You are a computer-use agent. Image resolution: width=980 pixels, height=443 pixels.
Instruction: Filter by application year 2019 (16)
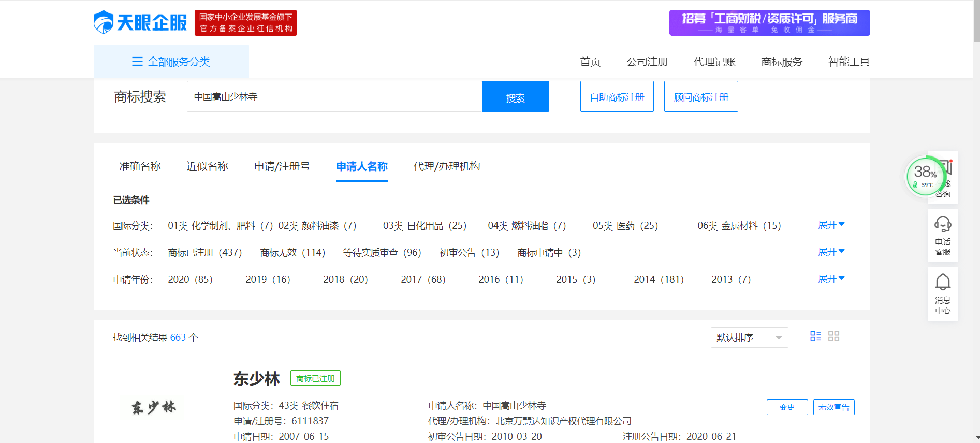coord(268,279)
